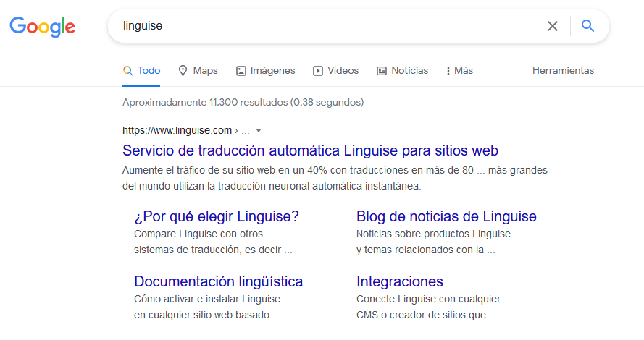Open the ¿Por qué elegir Linguise? sitelink
The width and height of the screenshot is (644, 340).
(217, 216)
